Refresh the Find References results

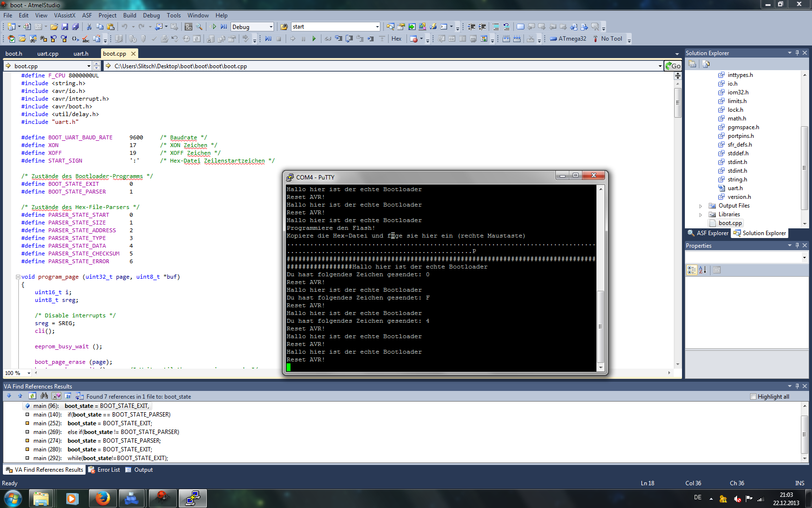pyautogui.click(x=32, y=396)
